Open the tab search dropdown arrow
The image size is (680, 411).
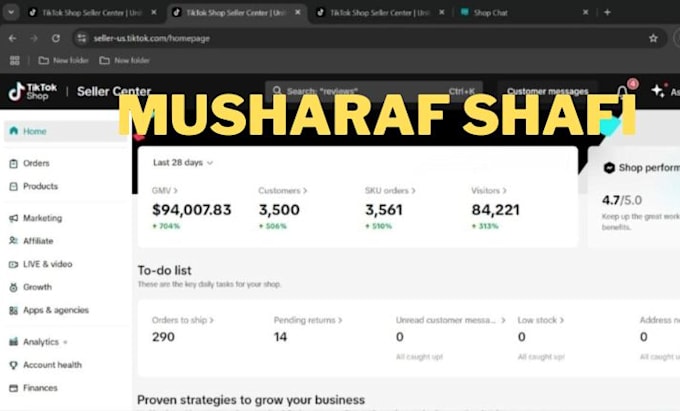pyautogui.click(x=11, y=12)
